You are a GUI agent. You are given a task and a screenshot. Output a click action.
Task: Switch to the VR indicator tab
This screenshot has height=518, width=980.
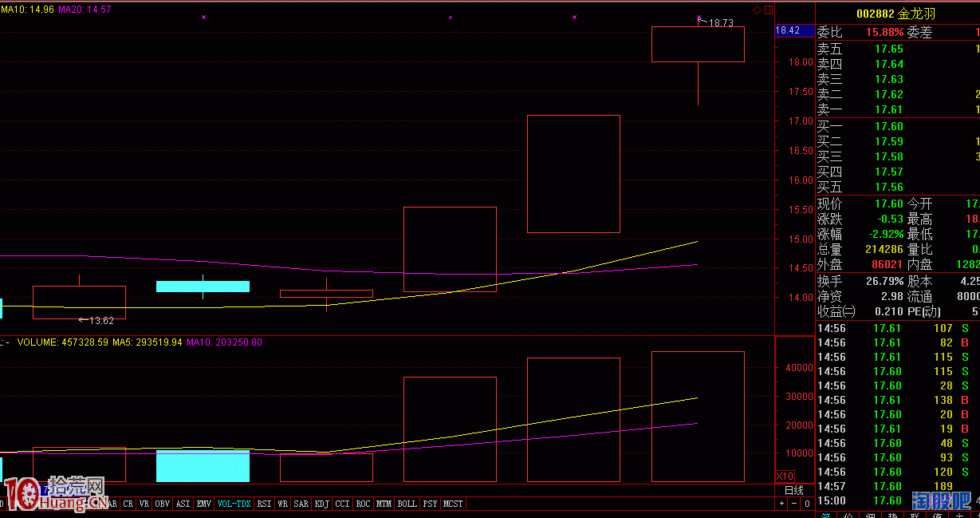(x=144, y=504)
